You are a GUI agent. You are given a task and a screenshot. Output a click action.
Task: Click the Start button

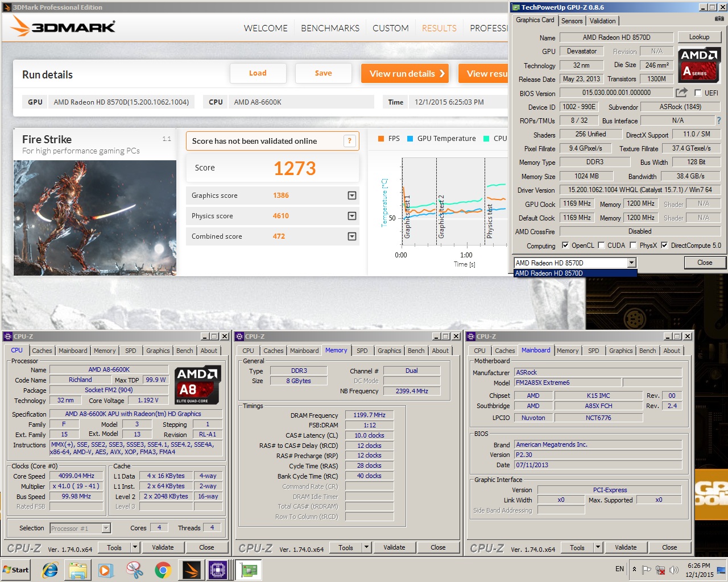[x=16, y=570]
